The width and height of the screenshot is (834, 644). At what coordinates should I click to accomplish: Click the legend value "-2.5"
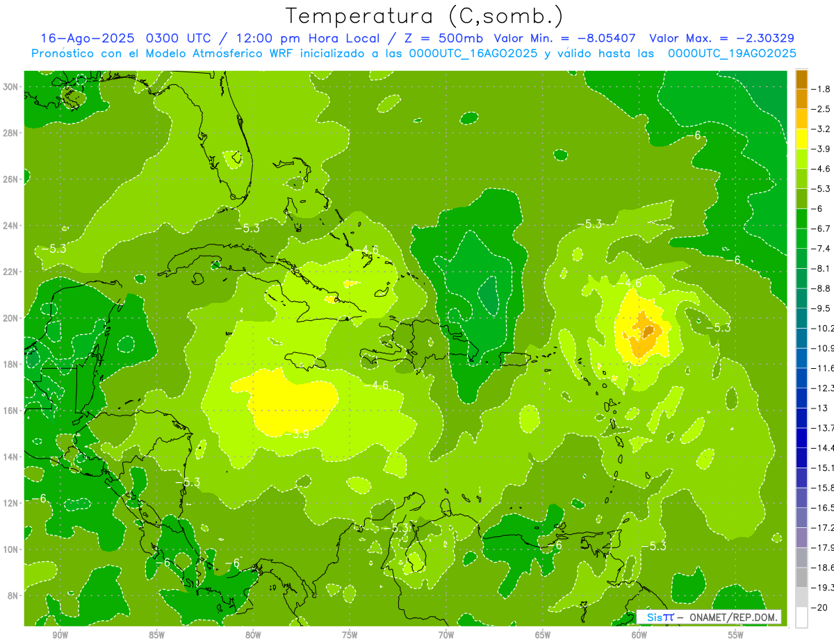coord(821,109)
